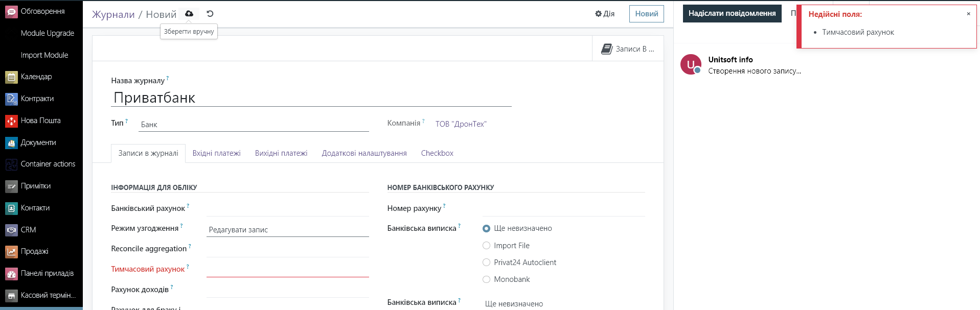Select the Monobank radio option
Screen dimensions: 980x310
[x=486, y=279]
